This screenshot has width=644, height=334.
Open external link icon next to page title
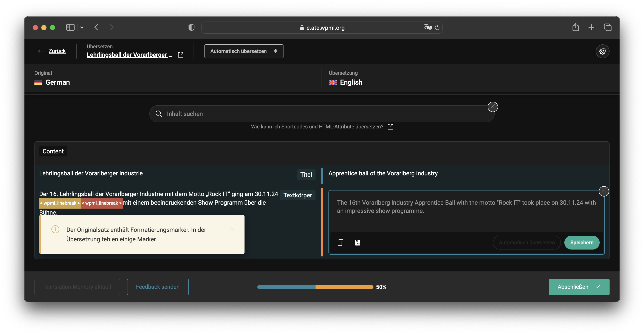pyautogui.click(x=181, y=55)
